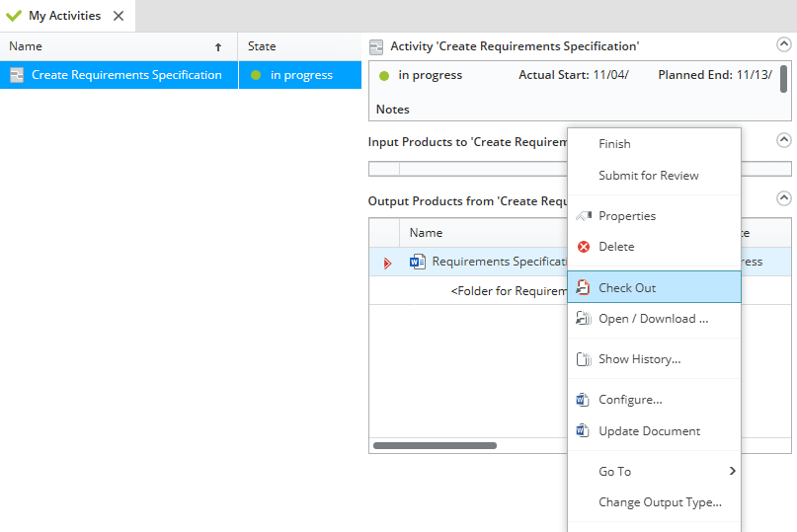
Task: Select Change Output Type menu entry
Action: pyautogui.click(x=660, y=502)
